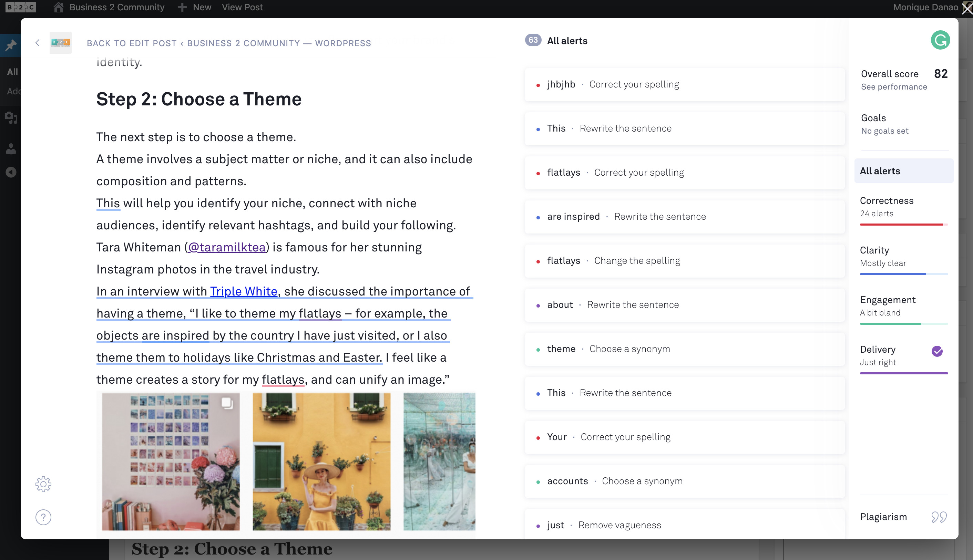Click the help '?' icon bottom left
Screen dimensions: 973x560
(43, 517)
